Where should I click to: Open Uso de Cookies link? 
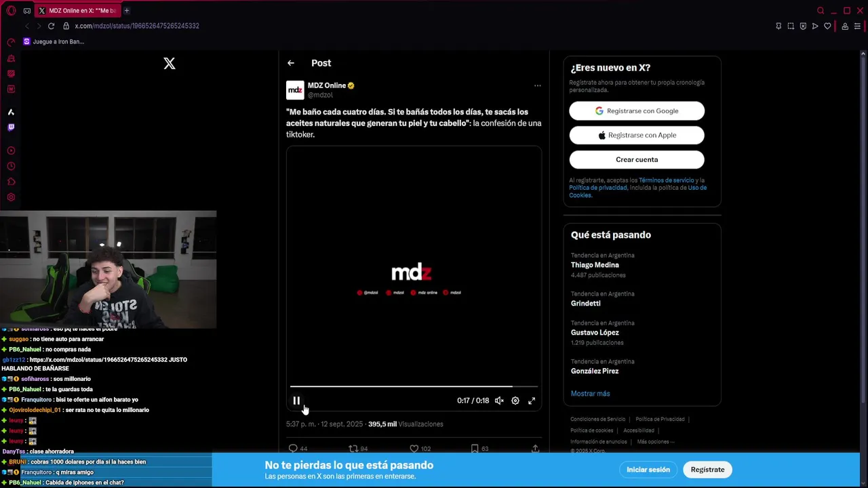click(x=637, y=191)
